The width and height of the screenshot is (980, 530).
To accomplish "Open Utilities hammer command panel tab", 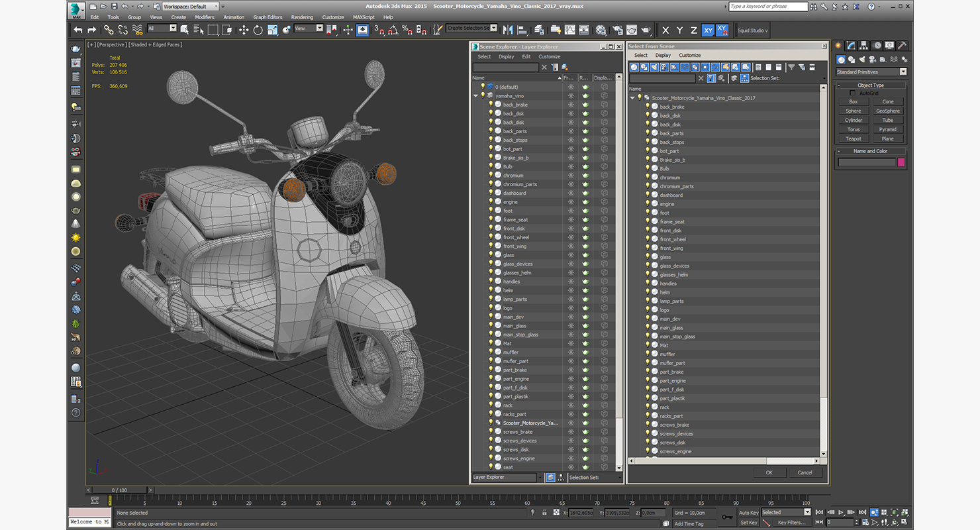I will tap(902, 46).
